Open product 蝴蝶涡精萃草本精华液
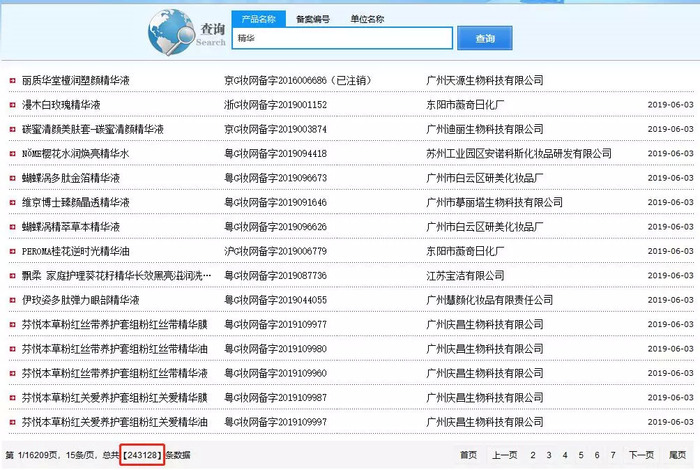 [71, 227]
